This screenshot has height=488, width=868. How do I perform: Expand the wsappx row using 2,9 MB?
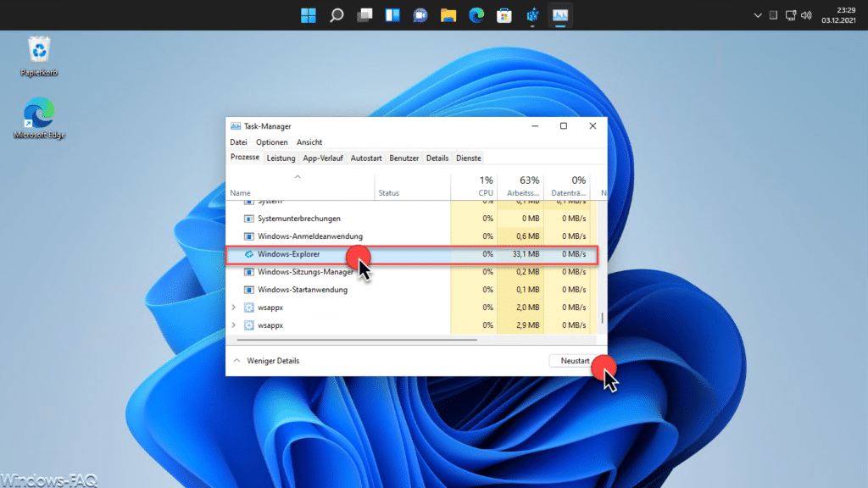[234, 324]
